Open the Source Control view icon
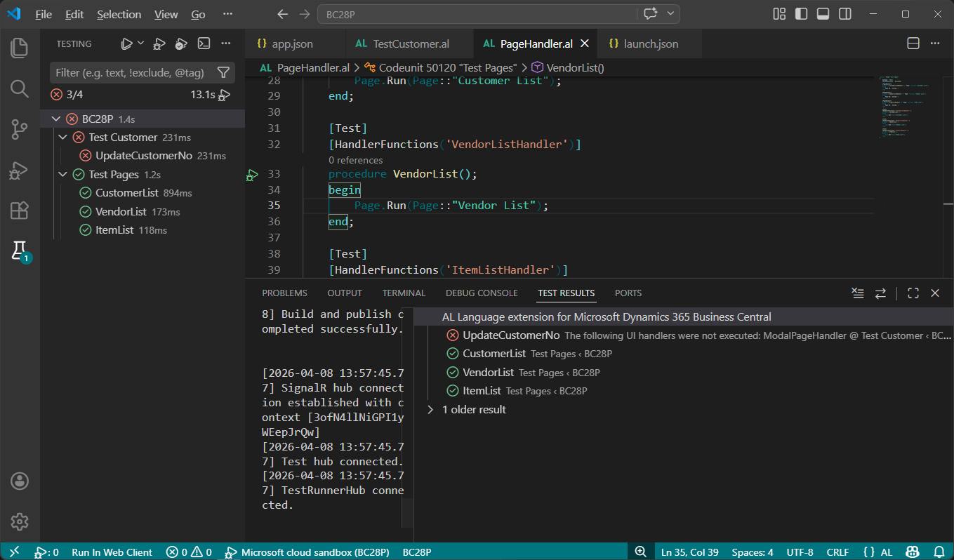The width and height of the screenshot is (954, 560). pos(19,128)
